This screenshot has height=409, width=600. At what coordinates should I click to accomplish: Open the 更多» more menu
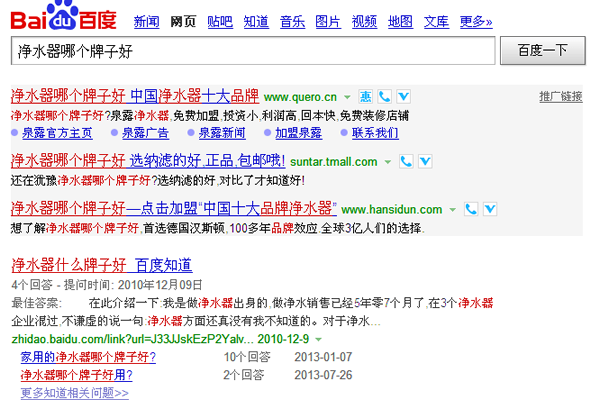(476, 22)
